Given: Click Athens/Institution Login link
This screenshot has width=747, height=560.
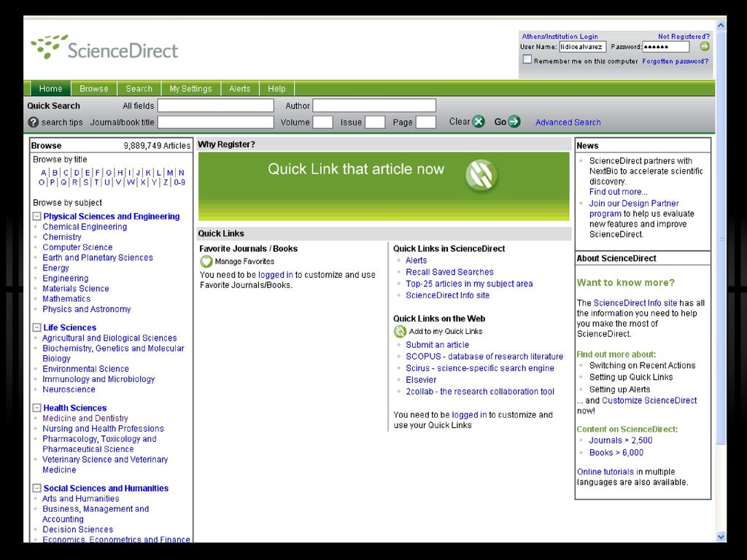Looking at the screenshot, I should pos(560,36).
